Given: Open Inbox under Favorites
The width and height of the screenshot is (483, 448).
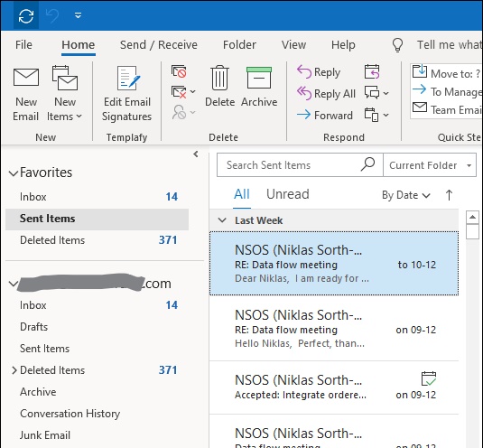Looking at the screenshot, I should click(97, 197).
